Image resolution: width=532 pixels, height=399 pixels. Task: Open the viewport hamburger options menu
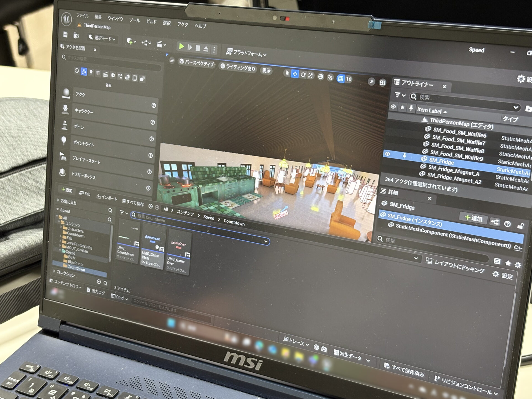[x=172, y=60]
